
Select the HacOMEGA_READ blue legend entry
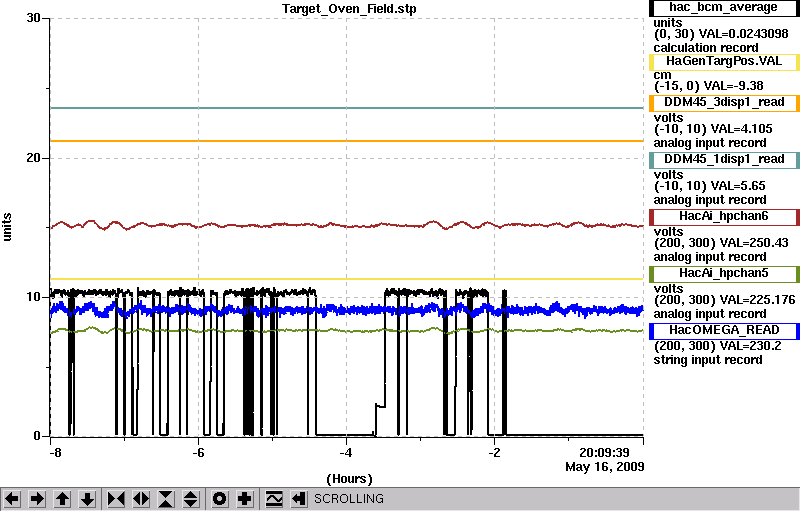[x=724, y=331]
